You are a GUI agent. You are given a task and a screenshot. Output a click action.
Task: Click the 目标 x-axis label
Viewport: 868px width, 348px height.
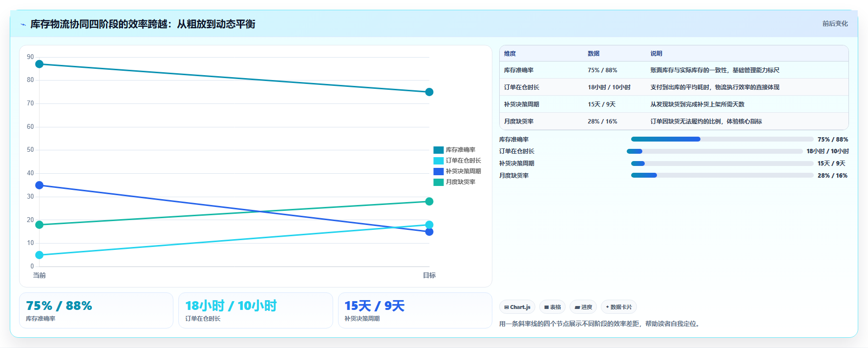(429, 275)
